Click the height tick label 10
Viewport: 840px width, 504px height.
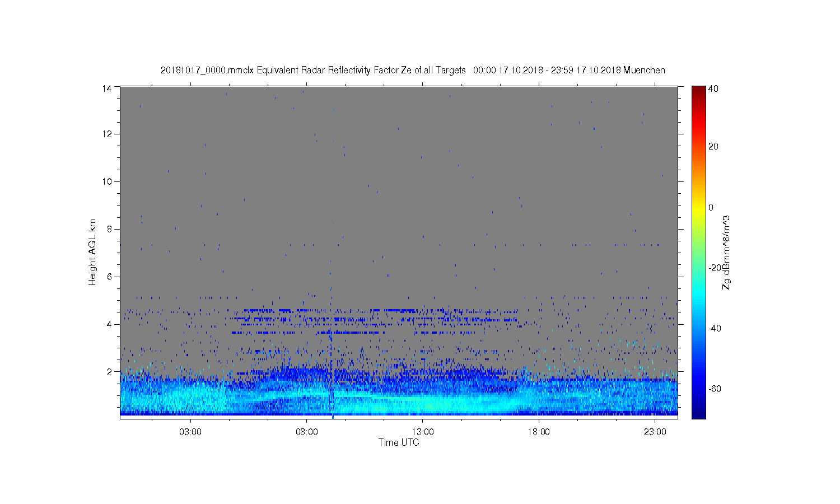tap(108, 181)
